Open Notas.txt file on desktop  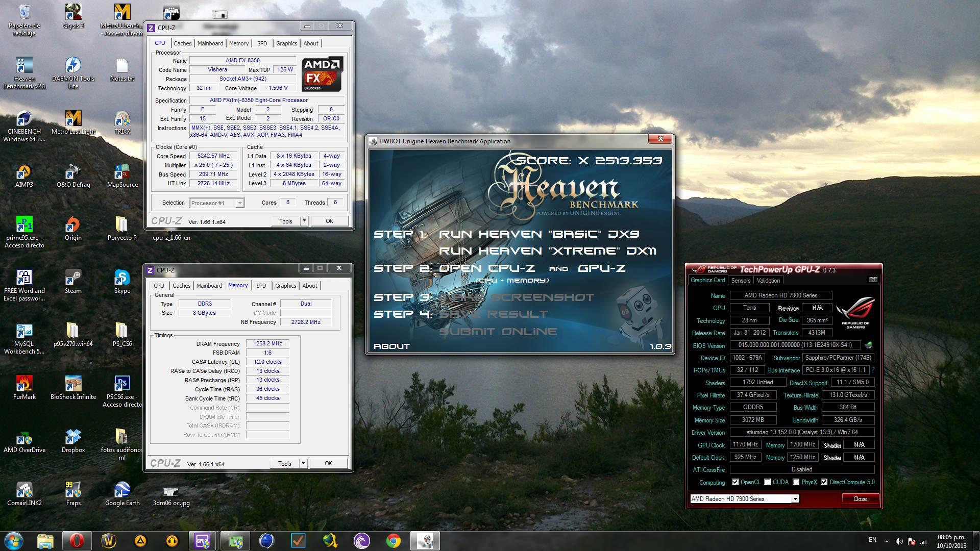tap(122, 70)
